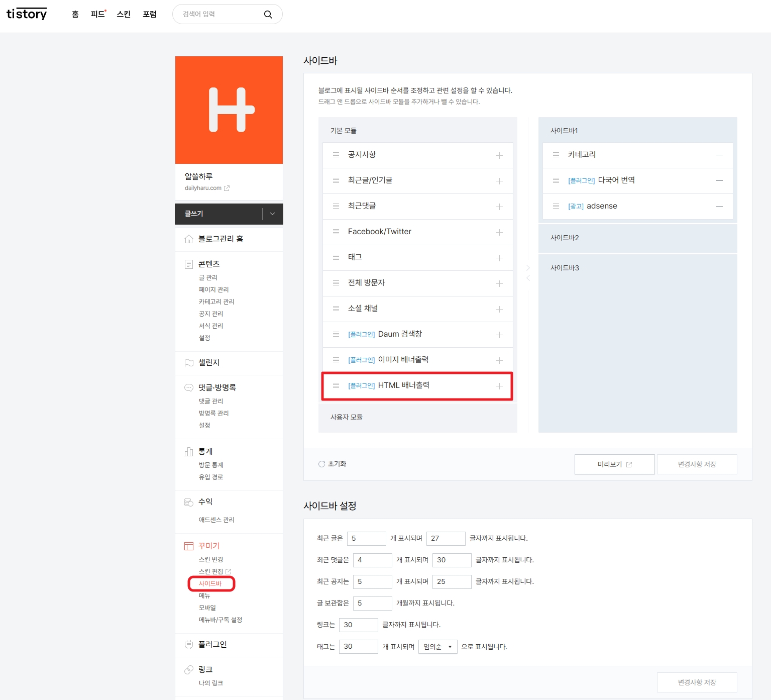Open 글 관리 under 콘텐츠
Viewport: 771px width, 700px height.
(x=208, y=278)
